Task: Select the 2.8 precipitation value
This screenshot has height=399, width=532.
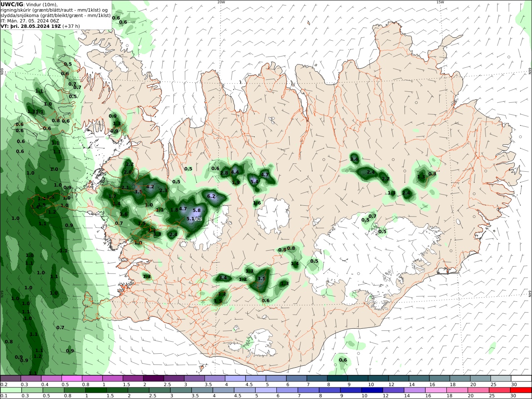Action: 224,173
